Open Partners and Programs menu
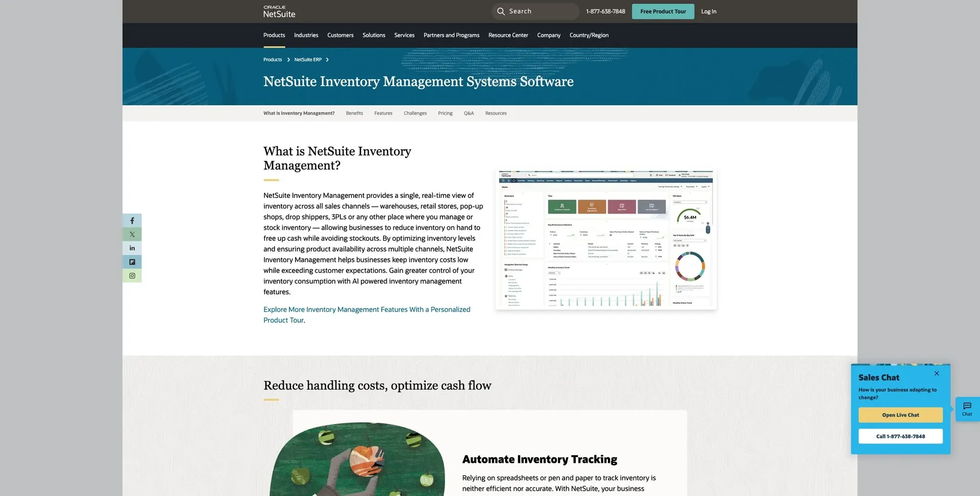Viewport: 980px width, 496px height. click(451, 35)
